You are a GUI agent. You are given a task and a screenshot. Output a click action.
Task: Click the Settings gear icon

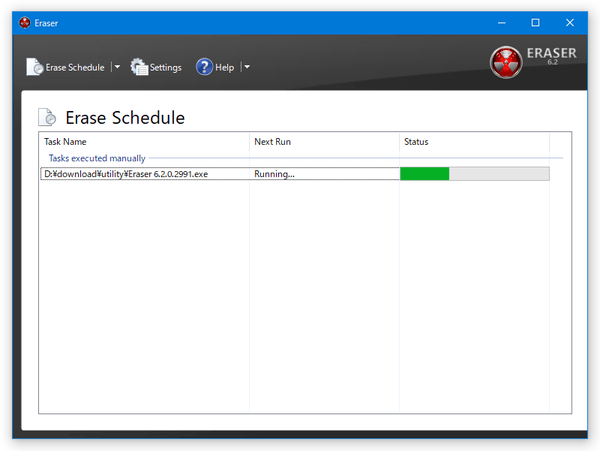139,67
